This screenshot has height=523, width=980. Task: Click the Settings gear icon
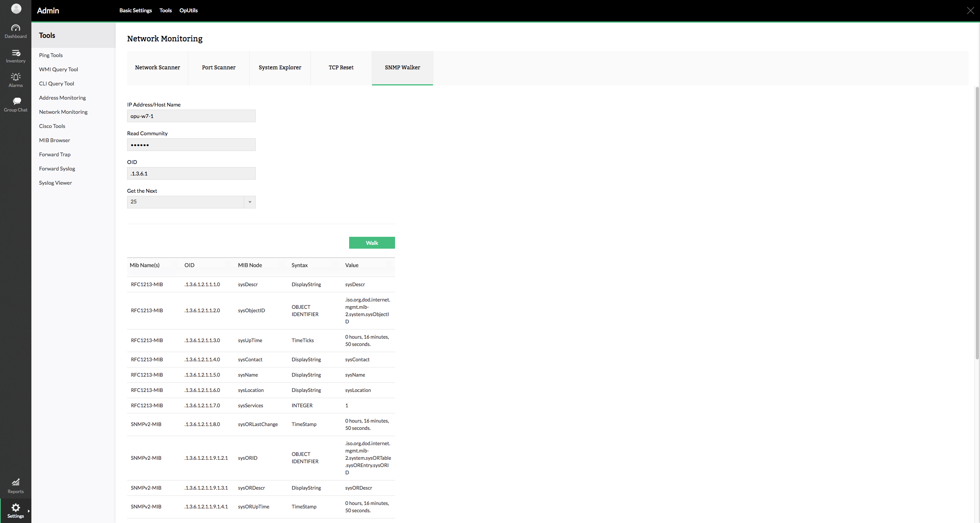pos(16,508)
